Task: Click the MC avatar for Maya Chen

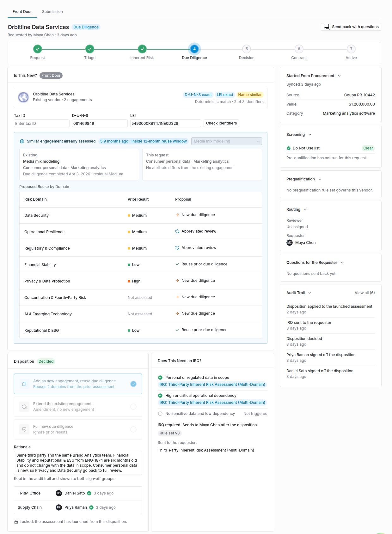Action: click(x=290, y=243)
